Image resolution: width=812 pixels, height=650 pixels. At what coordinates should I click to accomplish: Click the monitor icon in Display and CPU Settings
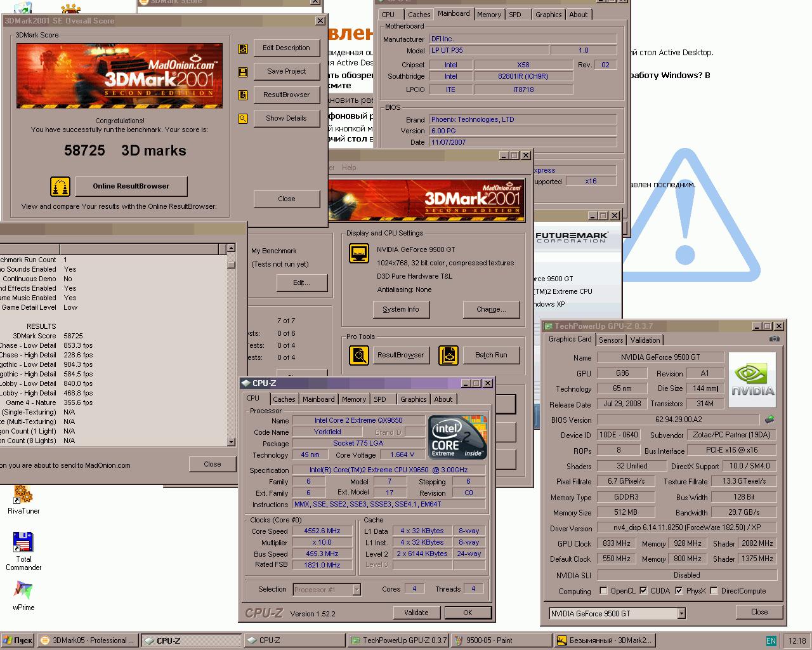tap(359, 253)
